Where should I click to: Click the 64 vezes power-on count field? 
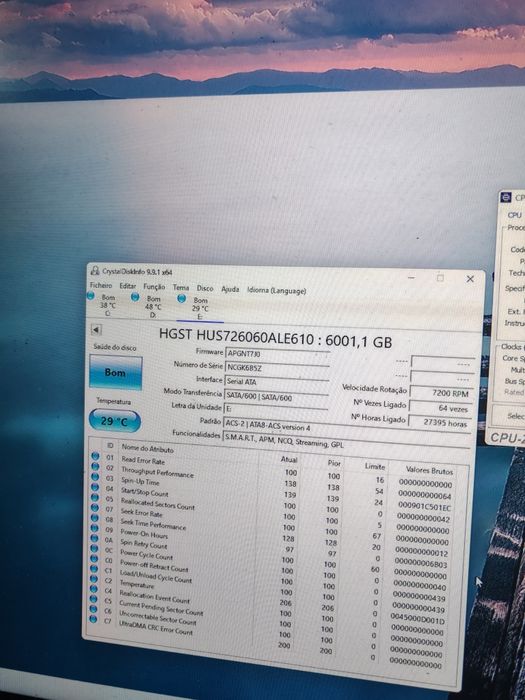click(440, 408)
